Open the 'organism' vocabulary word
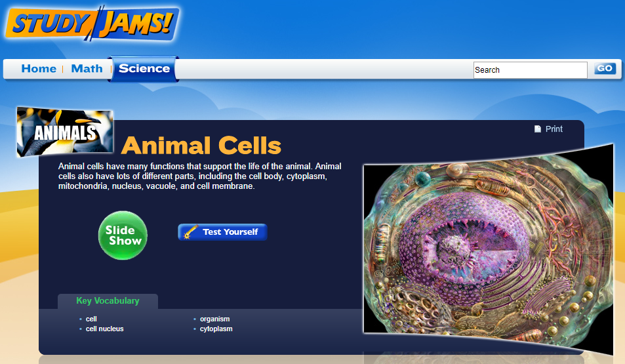Viewport: 625px width, 364px height. (214, 319)
